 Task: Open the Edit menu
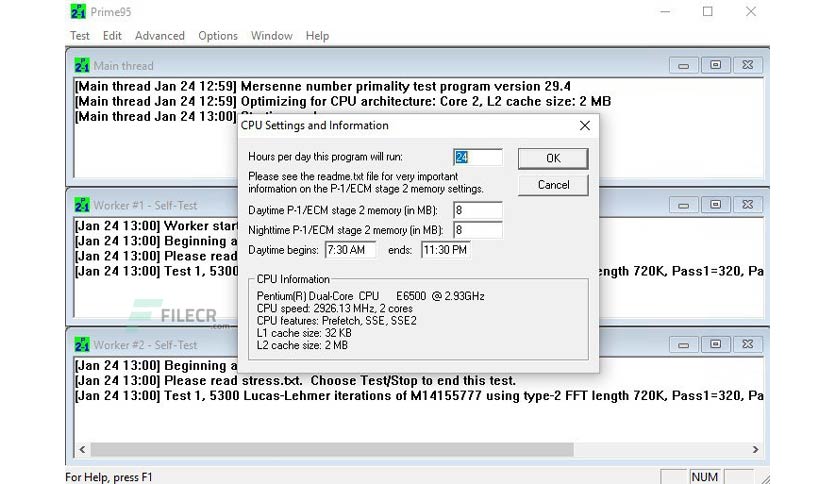coord(112,36)
